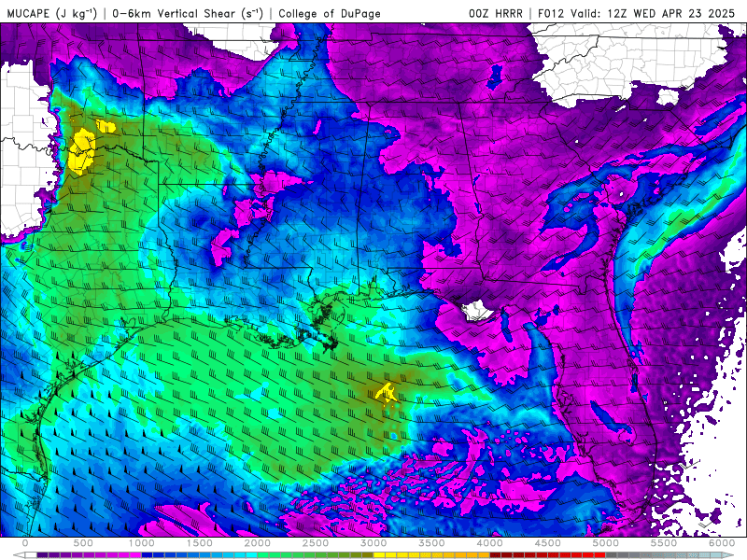Click the 3000 tick label on the color scale
The width and height of the screenshot is (747, 560).
[374, 542]
